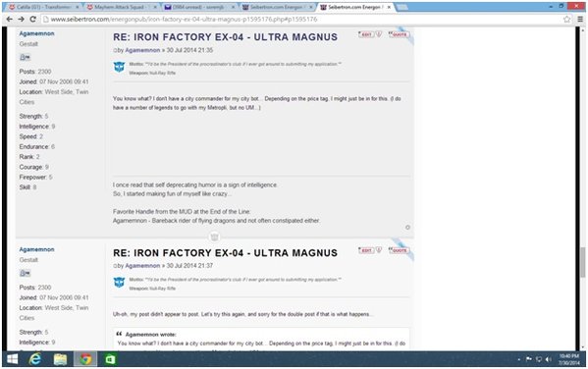The height and width of the screenshot is (369, 588).
Task: Edit the second post at 21:37
Action: click(x=365, y=250)
